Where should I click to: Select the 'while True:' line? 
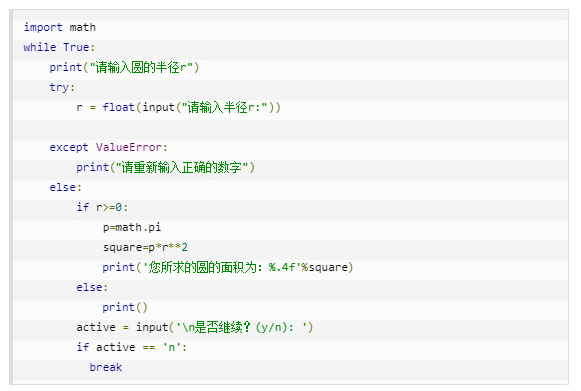pos(59,47)
